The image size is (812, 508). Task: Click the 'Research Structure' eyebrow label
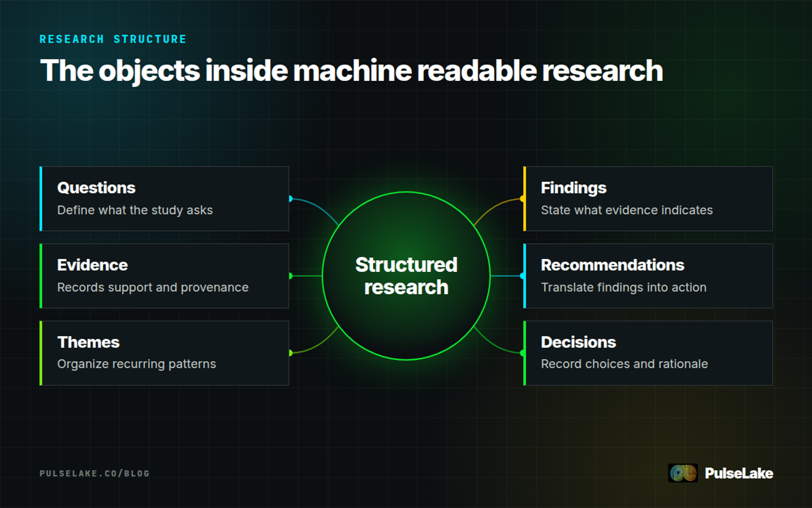pos(113,39)
